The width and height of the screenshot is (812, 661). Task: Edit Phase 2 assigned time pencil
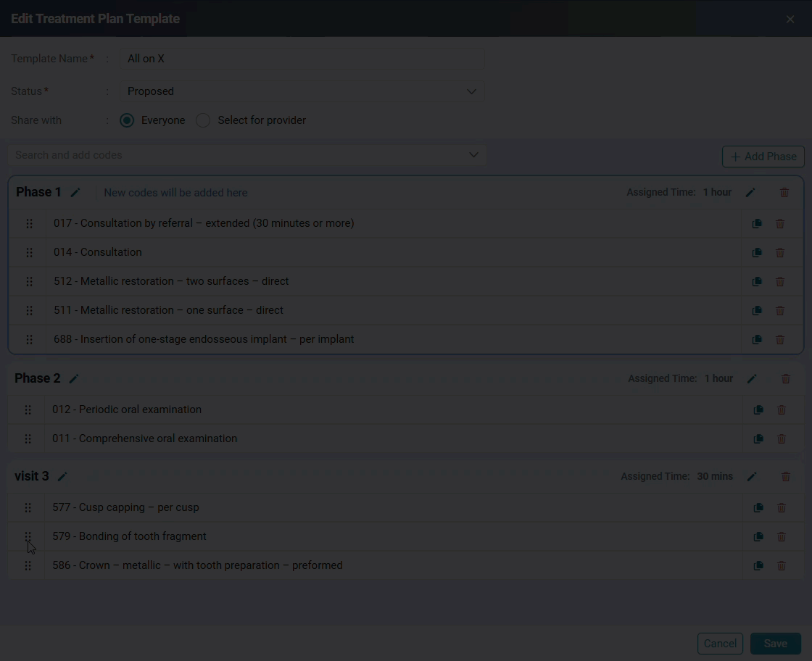coord(752,379)
